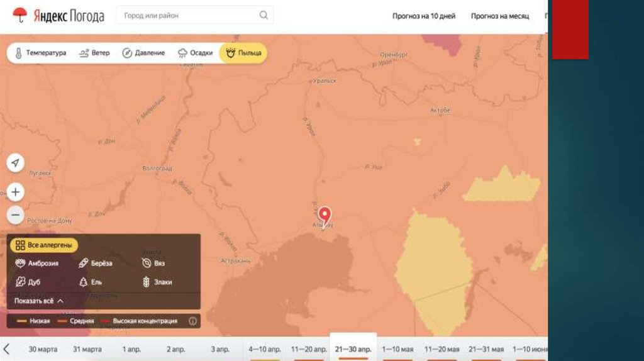
Task: Select '1–10 мая' period
Action: pyautogui.click(x=397, y=350)
